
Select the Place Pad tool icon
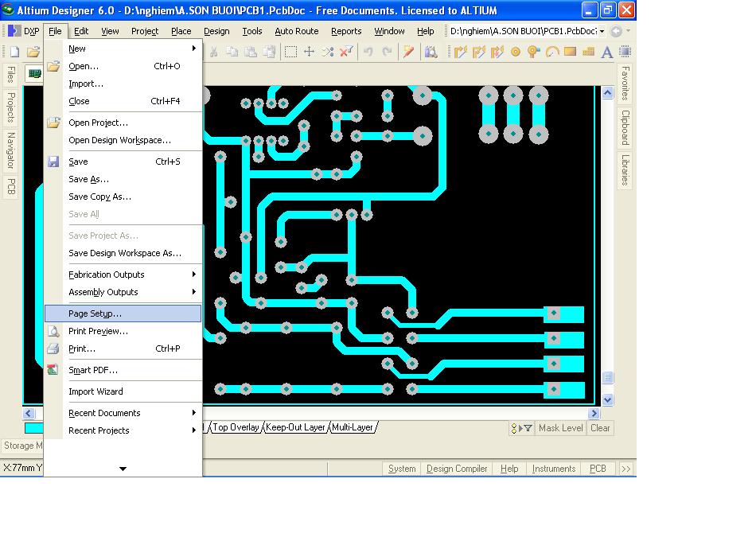click(516, 52)
